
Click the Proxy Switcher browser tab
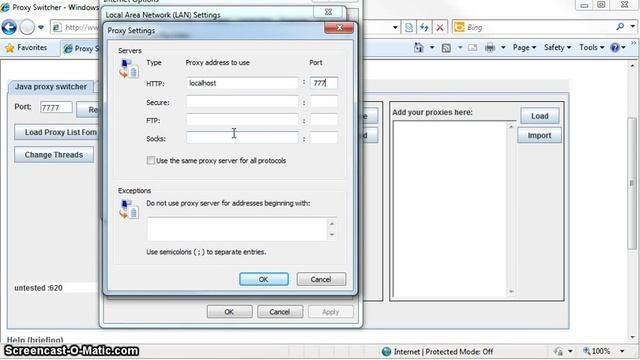point(81,49)
